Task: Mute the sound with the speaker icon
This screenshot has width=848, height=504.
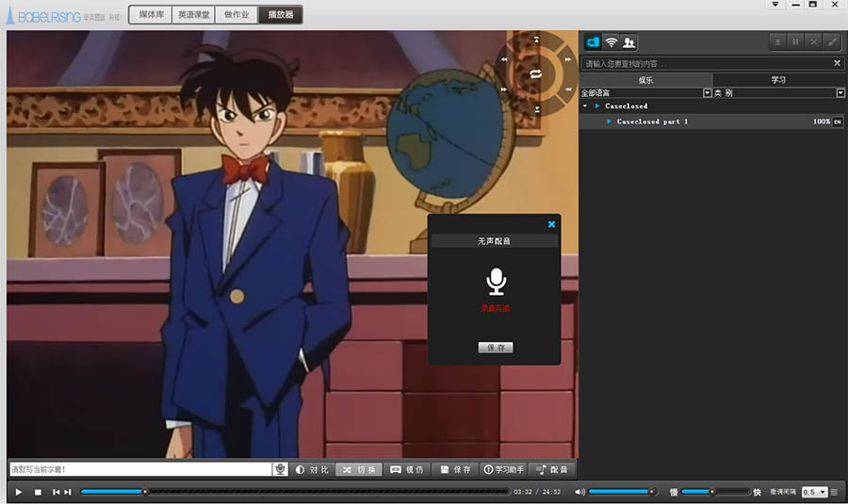Action: (579, 492)
